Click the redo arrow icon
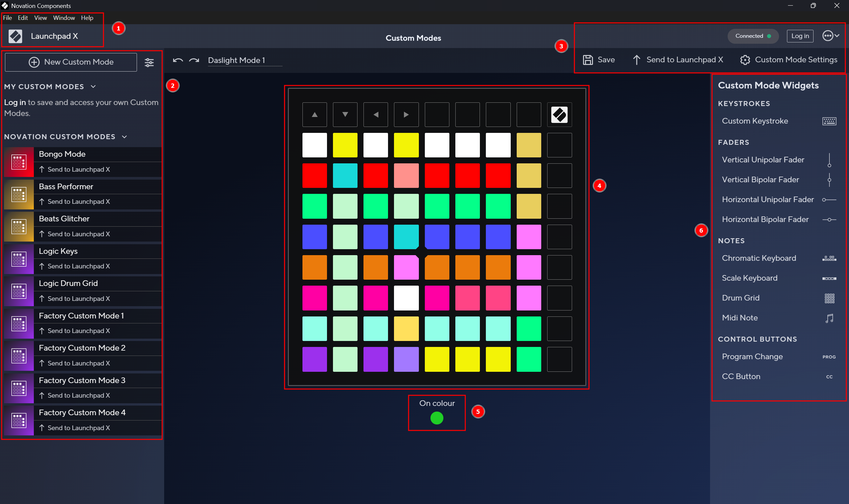Viewport: 849px width, 504px height. pos(194,60)
